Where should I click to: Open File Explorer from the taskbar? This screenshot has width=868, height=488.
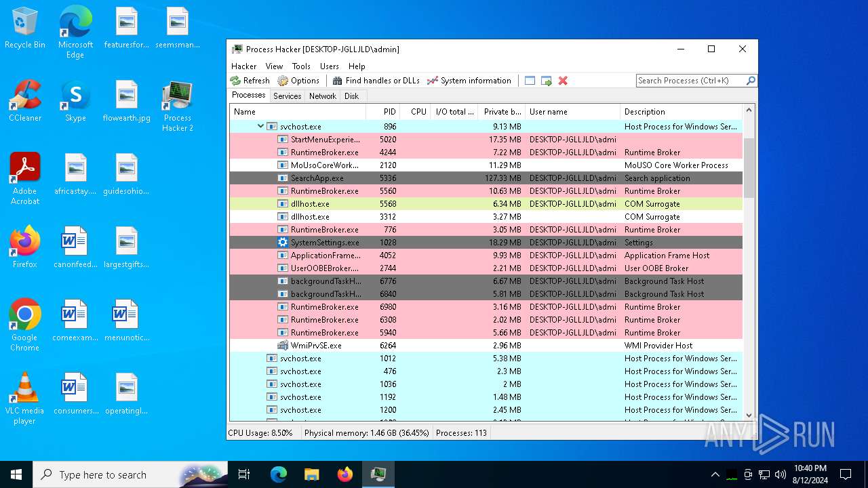point(311,474)
